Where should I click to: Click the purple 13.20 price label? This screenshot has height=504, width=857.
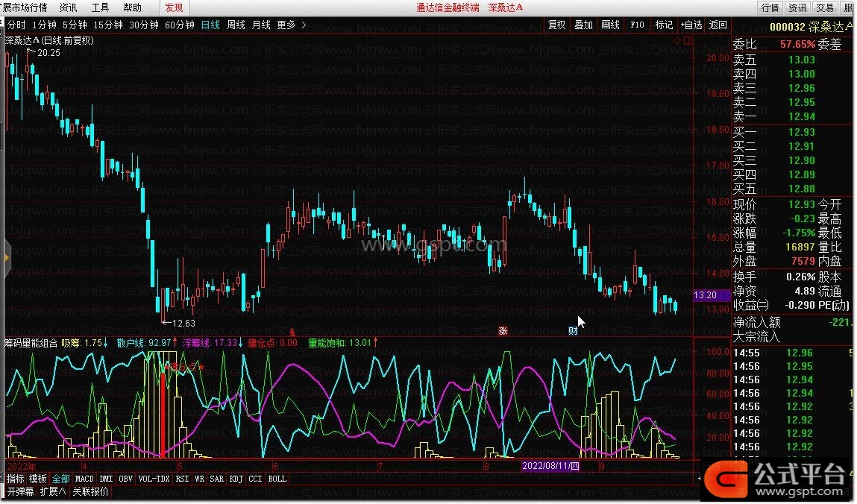pos(711,295)
